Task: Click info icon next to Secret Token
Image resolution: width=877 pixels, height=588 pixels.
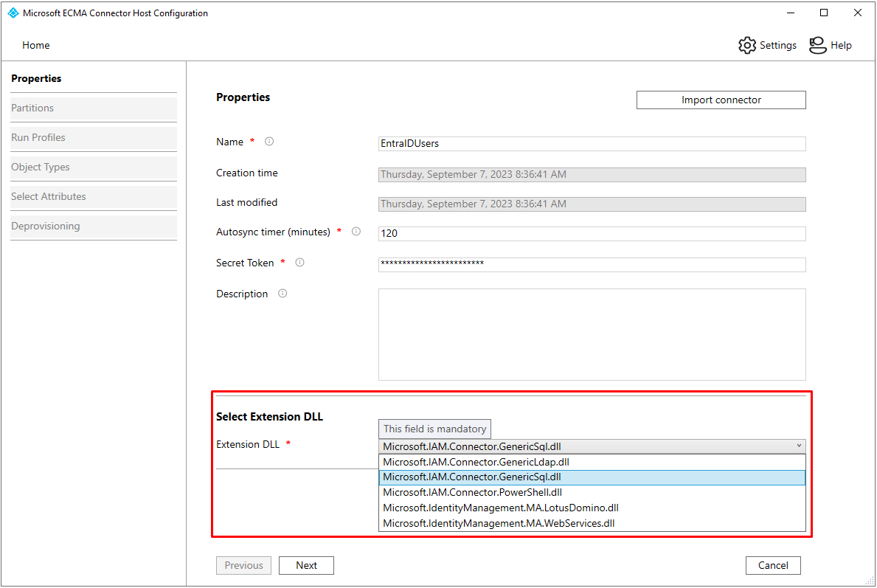Action: click(299, 263)
